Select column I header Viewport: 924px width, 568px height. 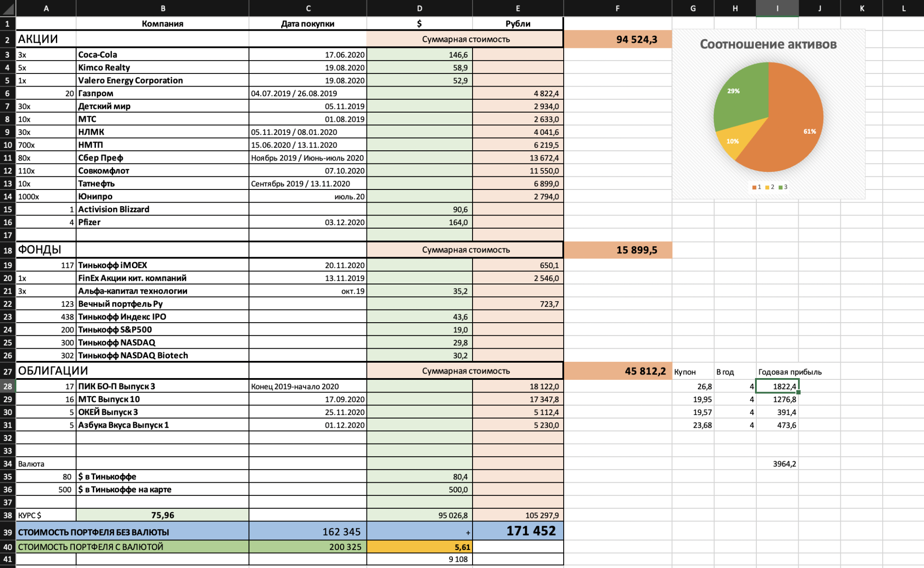777,8
